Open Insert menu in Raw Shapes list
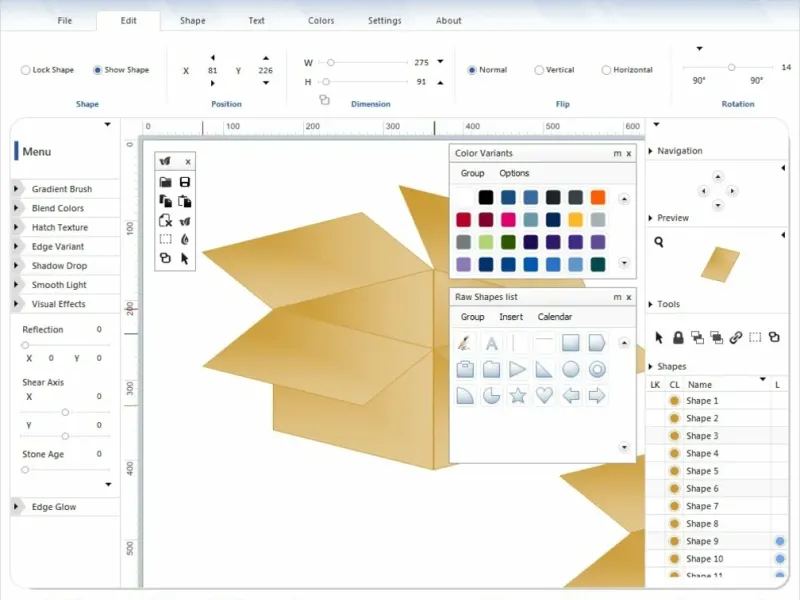 point(511,317)
